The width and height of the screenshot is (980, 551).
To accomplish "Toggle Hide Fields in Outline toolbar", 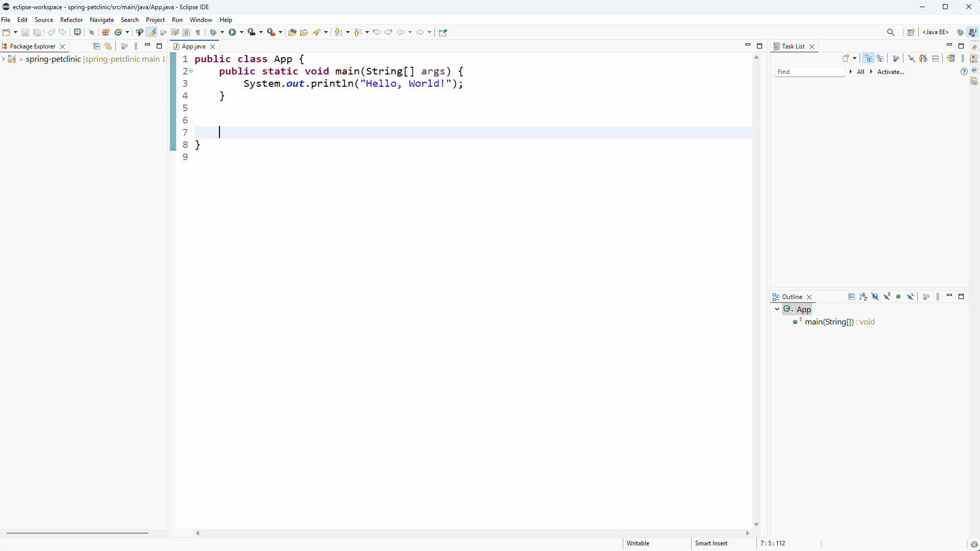I will coord(875,296).
